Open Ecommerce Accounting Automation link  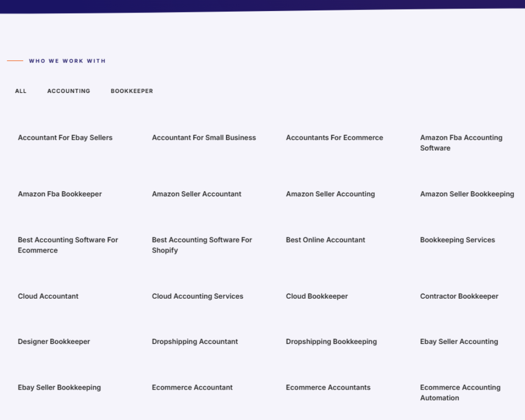pyautogui.click(x=460, y=393)
